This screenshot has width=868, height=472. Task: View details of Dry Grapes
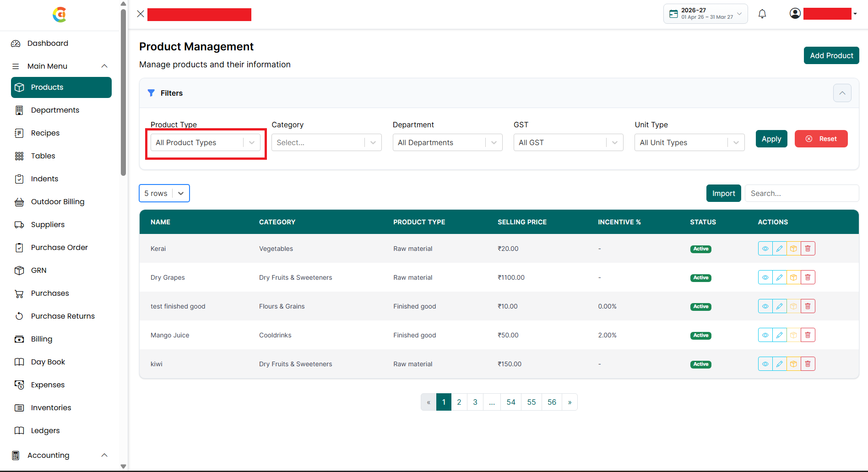(765, 277)
